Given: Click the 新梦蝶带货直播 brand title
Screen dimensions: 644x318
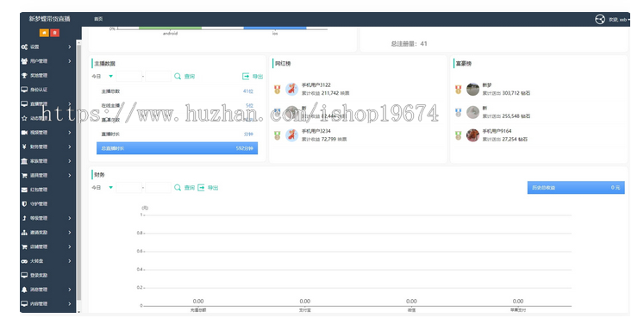Looking at the screenshot, I should click(x=49, y=19).
